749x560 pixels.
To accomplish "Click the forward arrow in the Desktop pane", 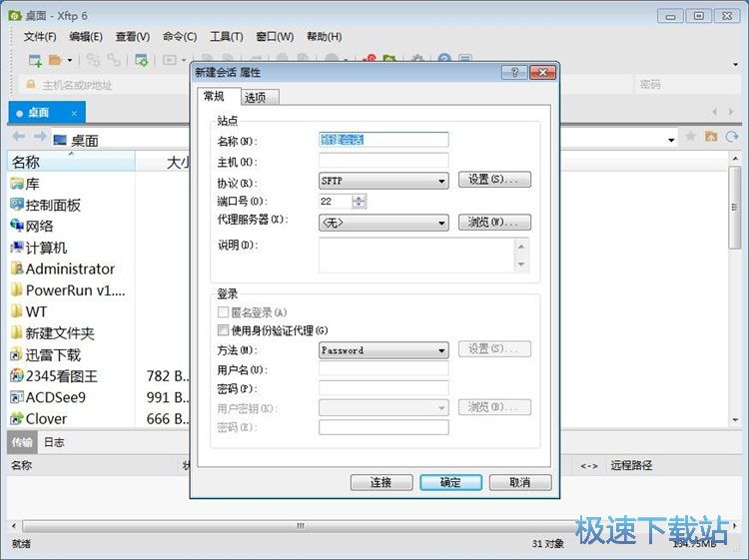I will [x=40, y=137].
